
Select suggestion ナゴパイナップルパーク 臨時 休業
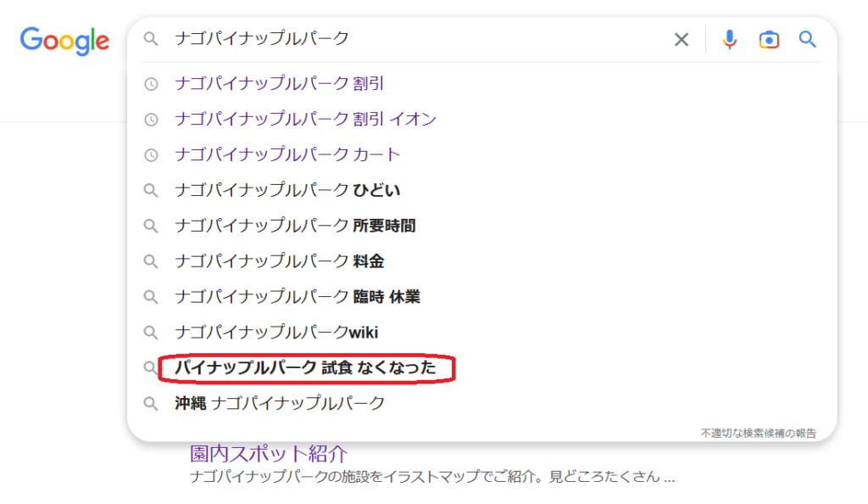click(x=298, y=296)
